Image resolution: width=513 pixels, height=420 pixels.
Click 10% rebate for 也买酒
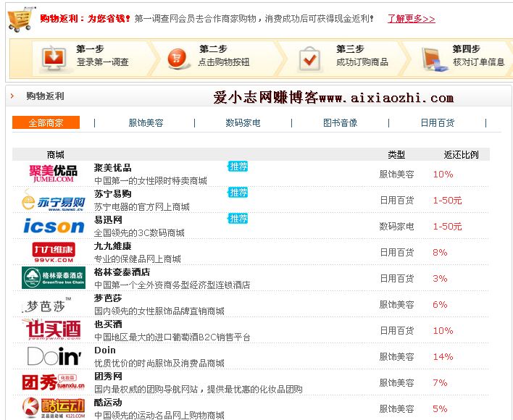pyautogui.click(x=443, y=330)
